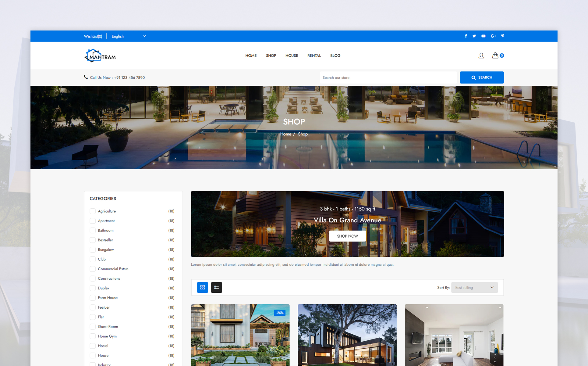588x366 pixels.
Task: Click the Sort By label
Action: coord(443,288)
